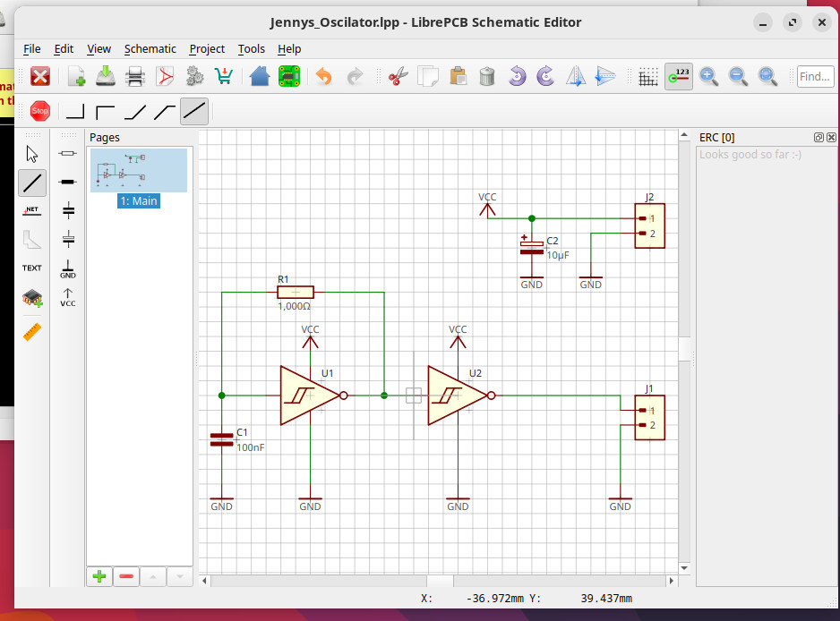
Task: Select the measure ruler tool
Action: [x=32, y=331]
